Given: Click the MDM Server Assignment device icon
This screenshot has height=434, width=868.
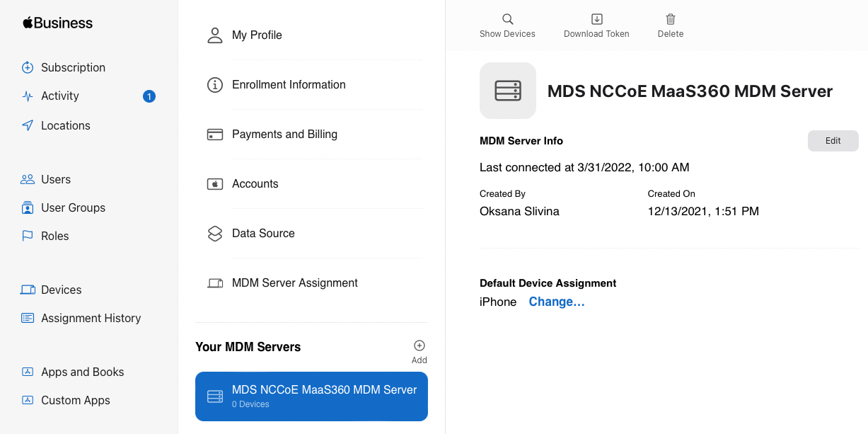Looking at the screenshot, I should click(x=215, y=283).
